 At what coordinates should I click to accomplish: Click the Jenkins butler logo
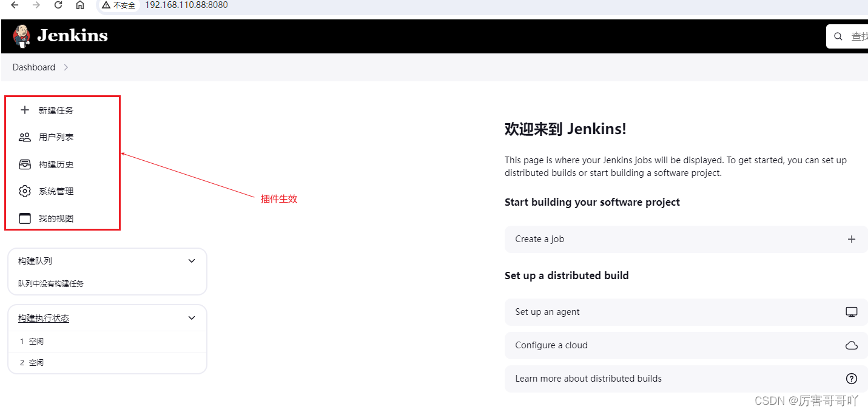[x=22, y=36]
